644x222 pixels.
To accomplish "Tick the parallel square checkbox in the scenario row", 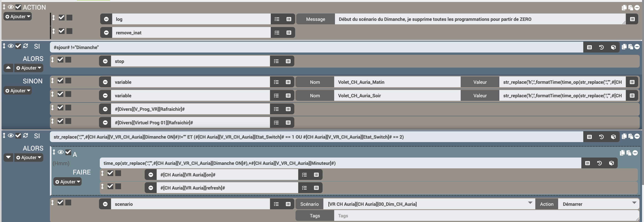I will [68, 202].
